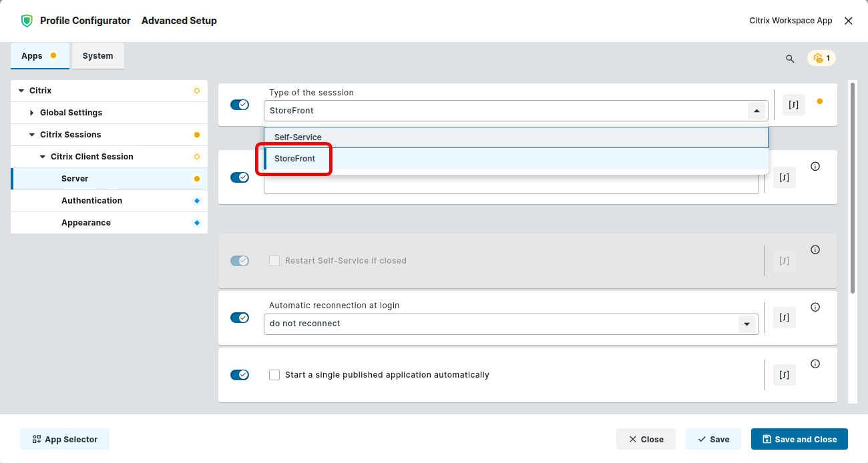Show info for Start a single published application
The height and width of the screenshot is (463, 868).
815,364
